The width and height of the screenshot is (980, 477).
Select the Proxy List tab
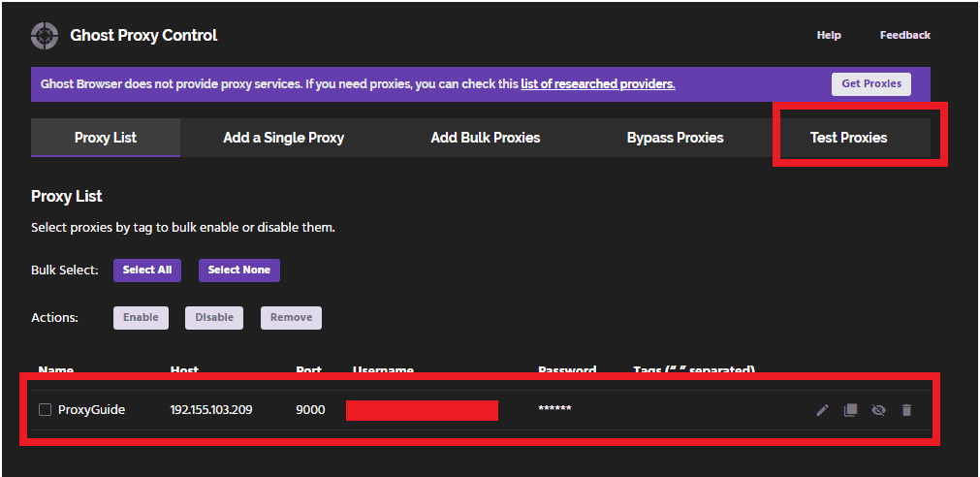(x=106, y=138)
